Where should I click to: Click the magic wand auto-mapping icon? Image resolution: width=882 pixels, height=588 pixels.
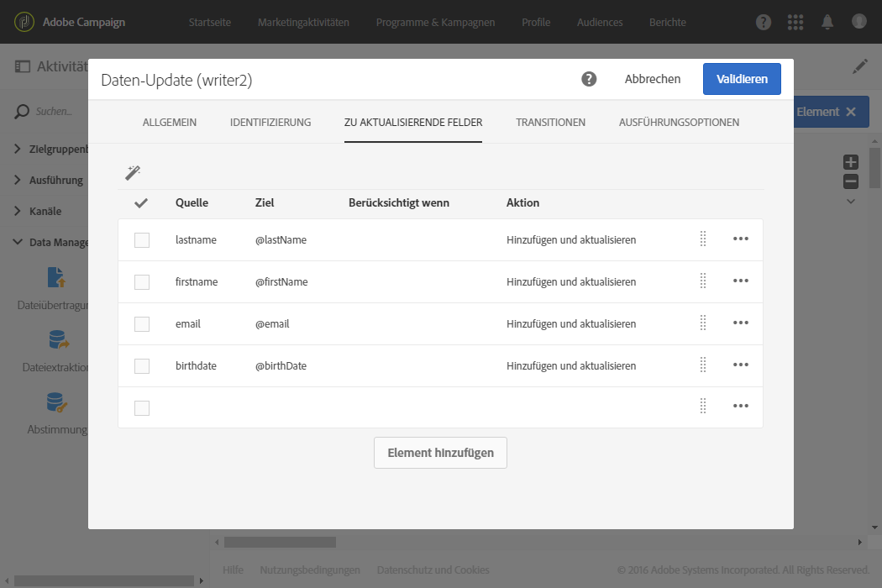(x=133, y=173)
